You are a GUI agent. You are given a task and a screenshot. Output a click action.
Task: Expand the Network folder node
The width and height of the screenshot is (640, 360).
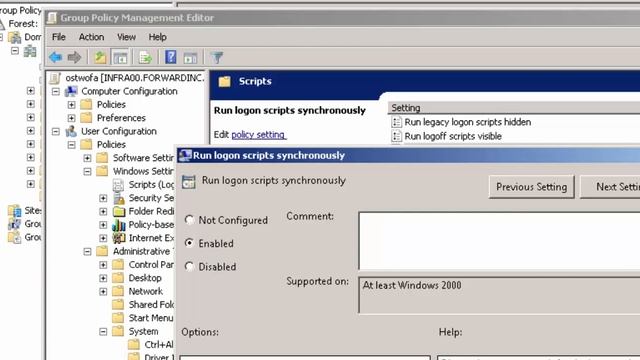pos(103,291)
